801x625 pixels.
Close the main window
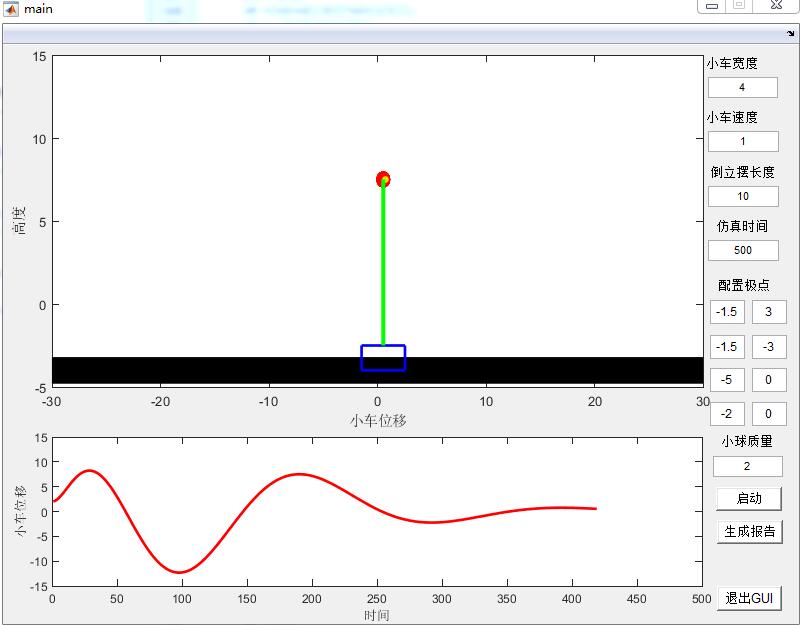point(776,5)
